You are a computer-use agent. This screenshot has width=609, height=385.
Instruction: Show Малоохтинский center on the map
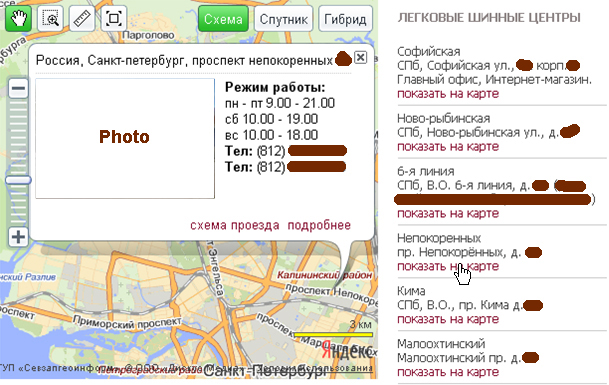448,372
